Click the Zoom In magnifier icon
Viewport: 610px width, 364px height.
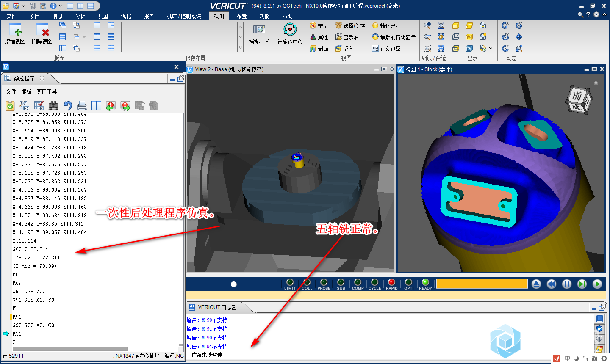[x=427, y=26]
